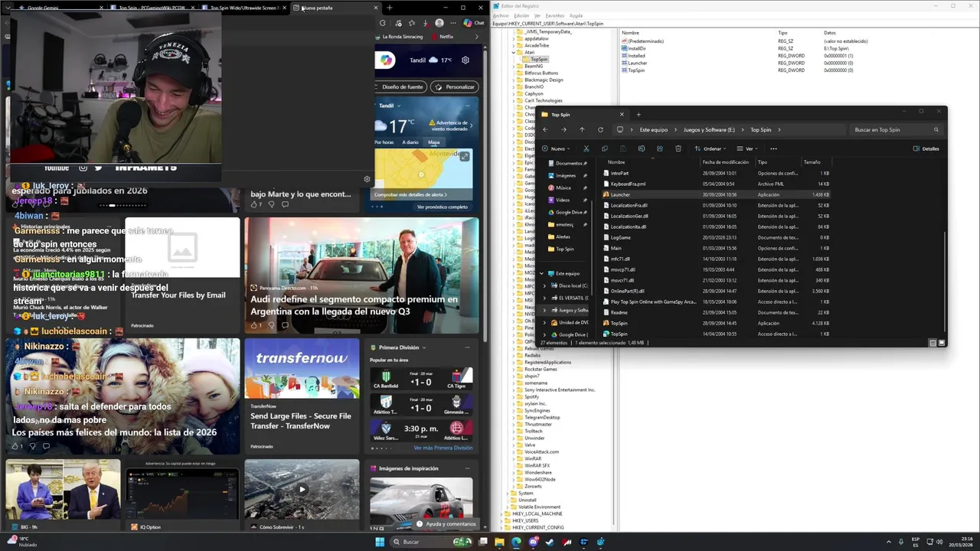
Task: Click Ayuda y comentarios button
Action: tap(446, 524)
